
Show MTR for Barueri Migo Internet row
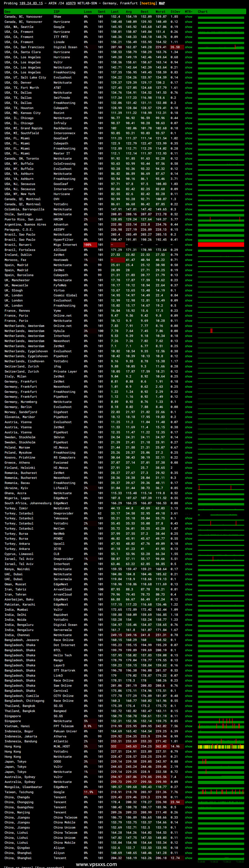(189, 245)
